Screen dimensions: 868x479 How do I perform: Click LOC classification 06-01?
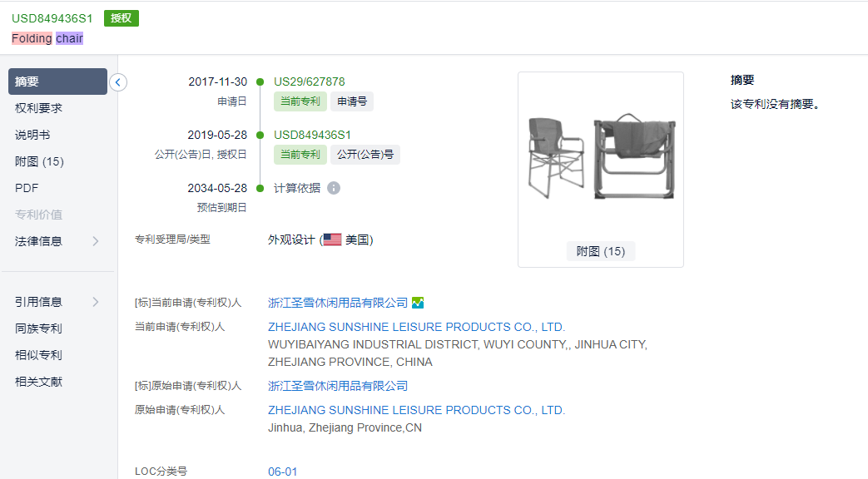pos(282,472)
